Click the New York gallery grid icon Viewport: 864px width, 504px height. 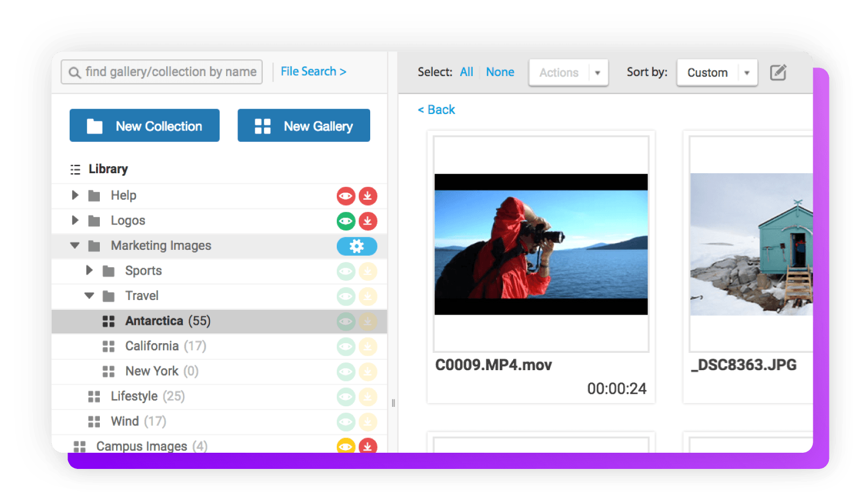(x=108, y=371)
